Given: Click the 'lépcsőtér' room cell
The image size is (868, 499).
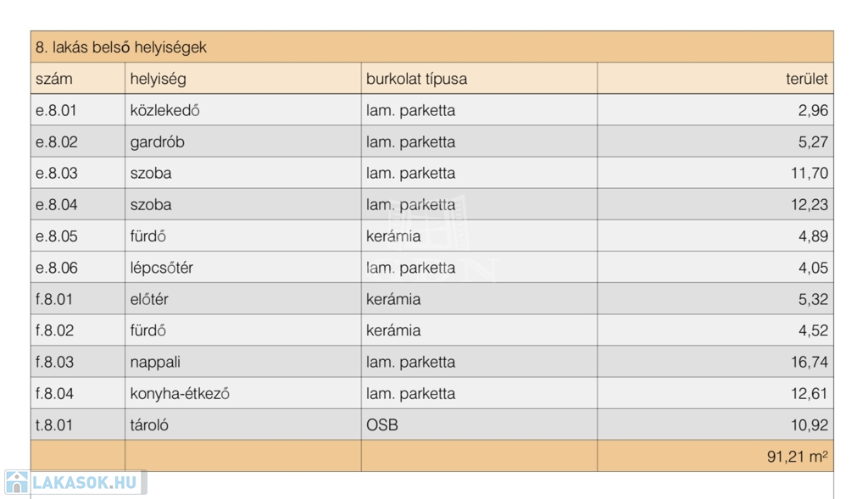Looking at the screenshot, I should click(x=162, y=268).
